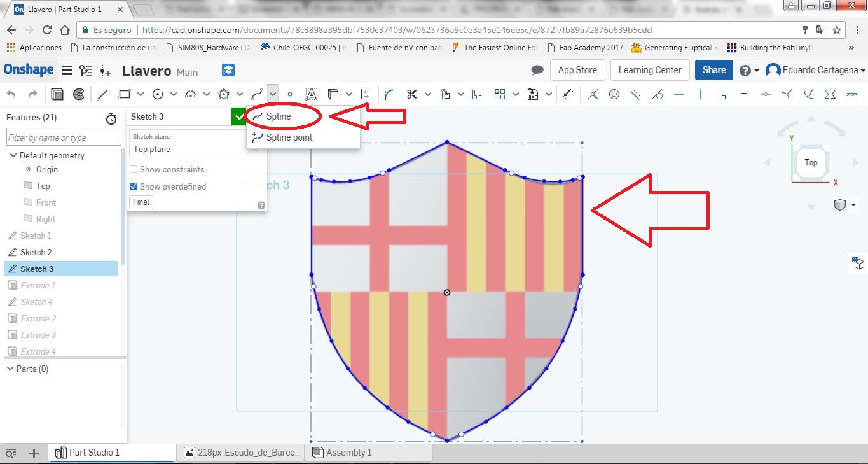The width and height of the screenshot is (868, 464).
Task: Open the Onshape hamburger document menu
Action: [x=66, y=70]
